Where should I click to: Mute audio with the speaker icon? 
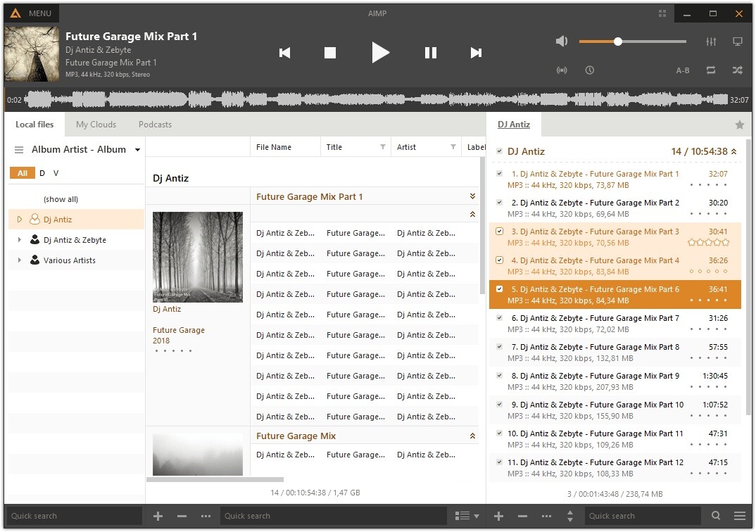click(x=561, y=42)
